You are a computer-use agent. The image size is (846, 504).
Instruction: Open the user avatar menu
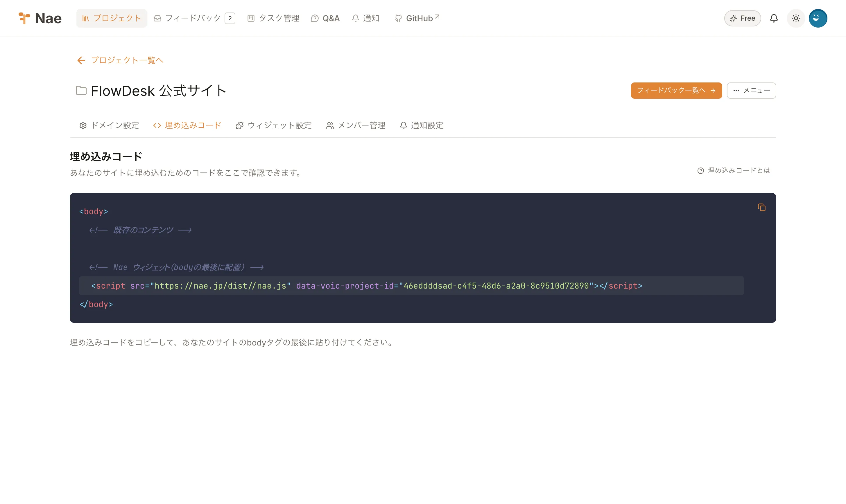(x=818, y=18)
